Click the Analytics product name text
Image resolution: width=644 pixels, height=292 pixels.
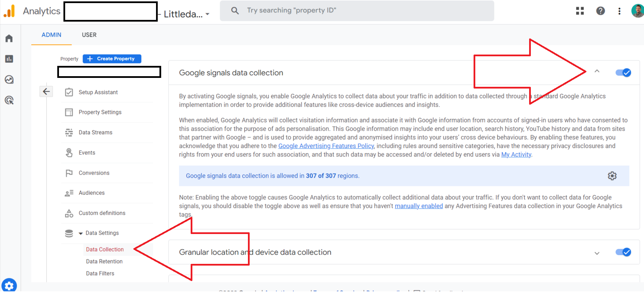41,11
